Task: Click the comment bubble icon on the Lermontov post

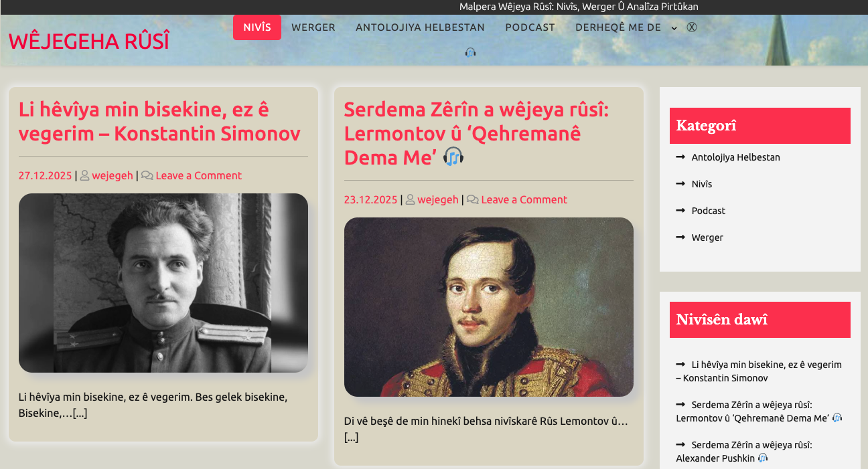Action: pos(472,199)
